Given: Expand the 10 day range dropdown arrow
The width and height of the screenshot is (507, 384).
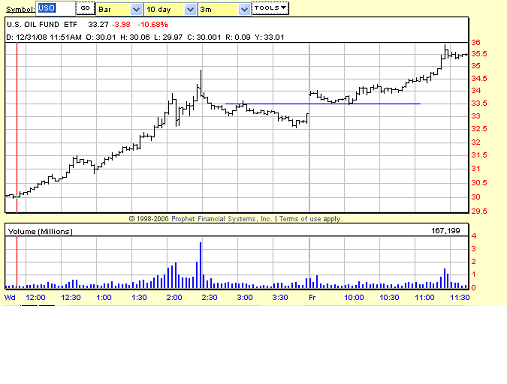Looking at the screenshot, I should click(x=190, y=9).
